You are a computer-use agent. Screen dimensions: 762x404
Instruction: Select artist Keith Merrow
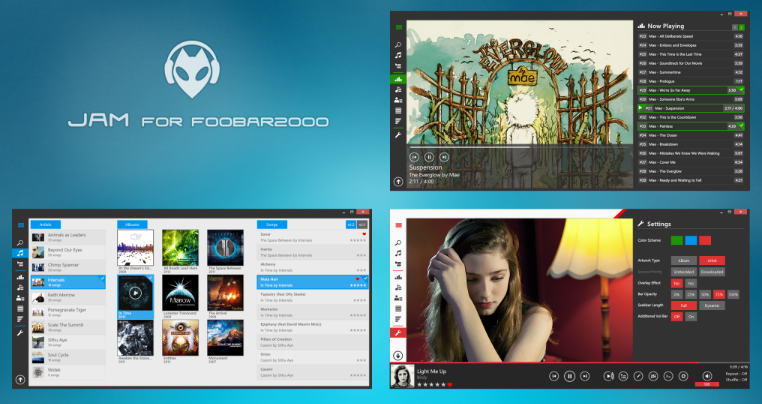point(68,297)
